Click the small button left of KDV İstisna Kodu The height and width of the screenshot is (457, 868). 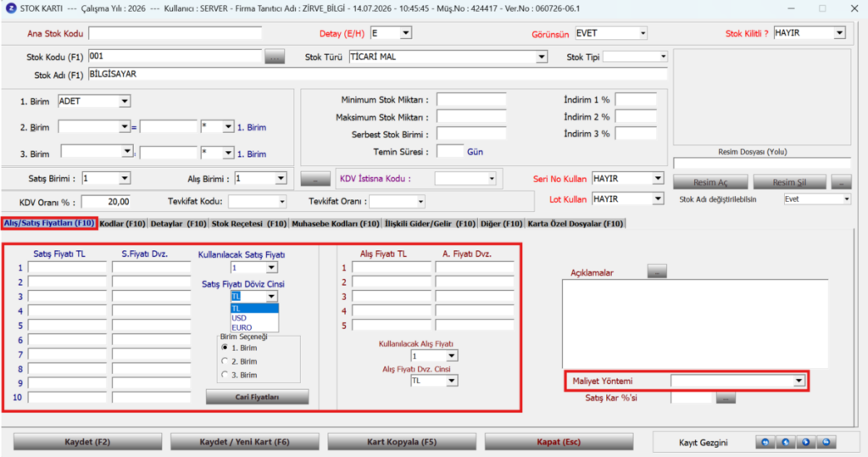[315, 179]
